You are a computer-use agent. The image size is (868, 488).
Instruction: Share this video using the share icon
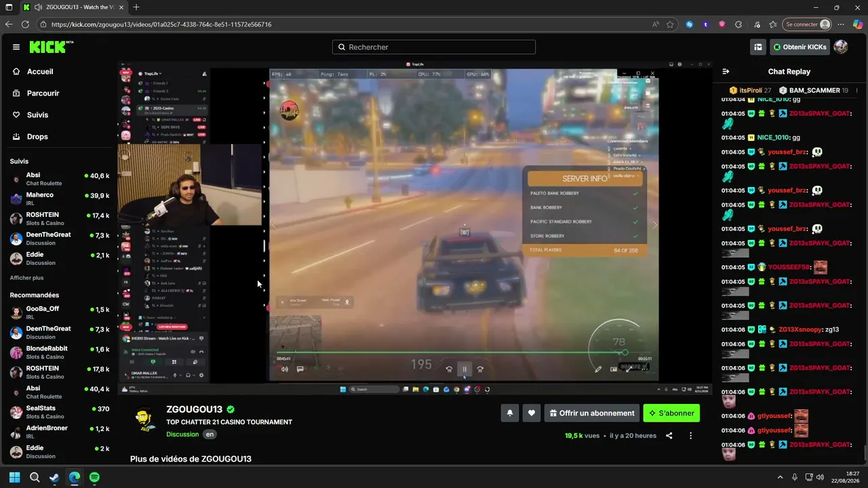pyautogui.click(x=669, y=436)
